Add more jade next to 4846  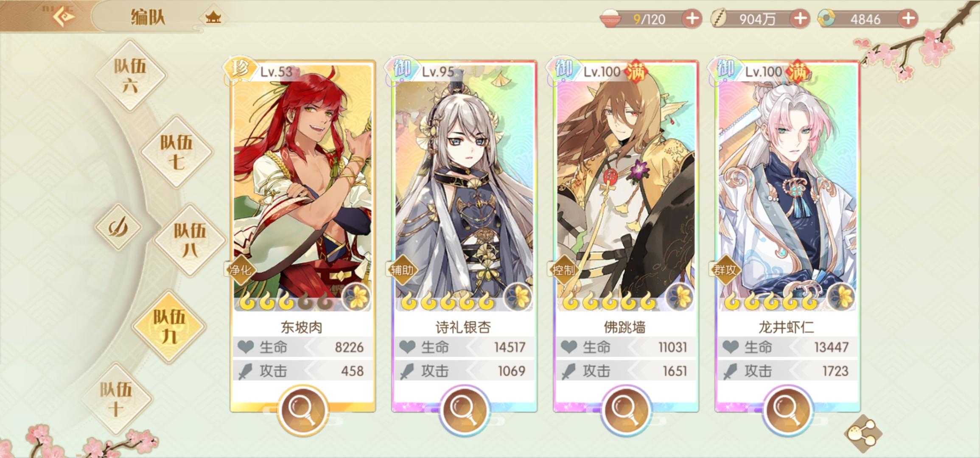[x=908, y=19]
